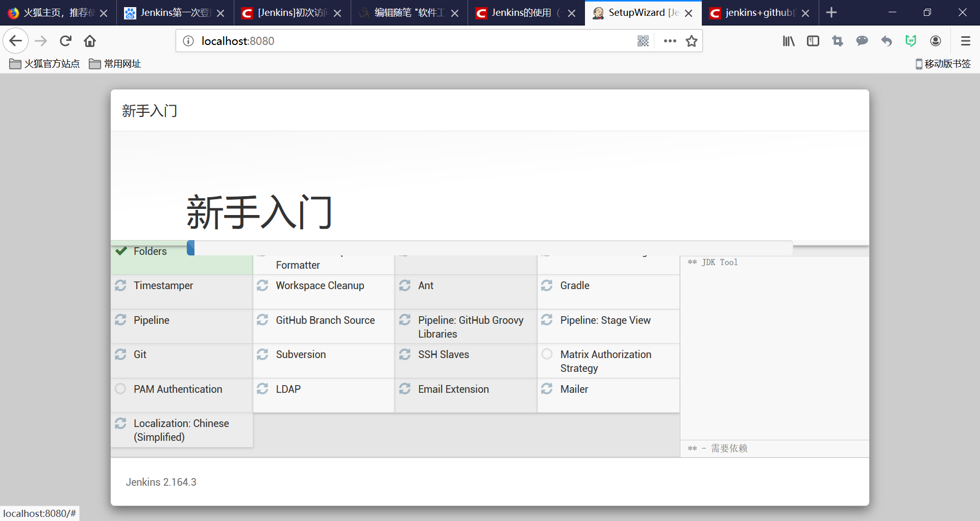980x521 pixels.
Task: Click the Pipeline: Stage View entry
Action: [x=608, y=326]
